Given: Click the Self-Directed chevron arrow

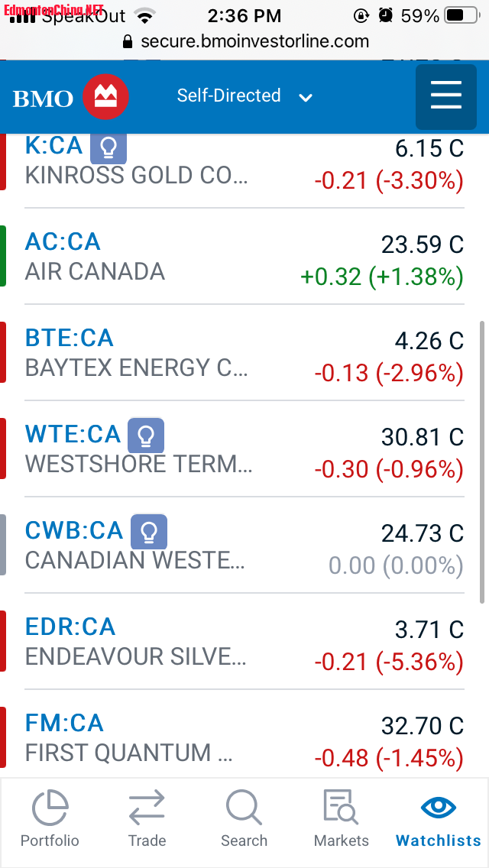Looking at the screenshot, I should (x=306, y=98).
